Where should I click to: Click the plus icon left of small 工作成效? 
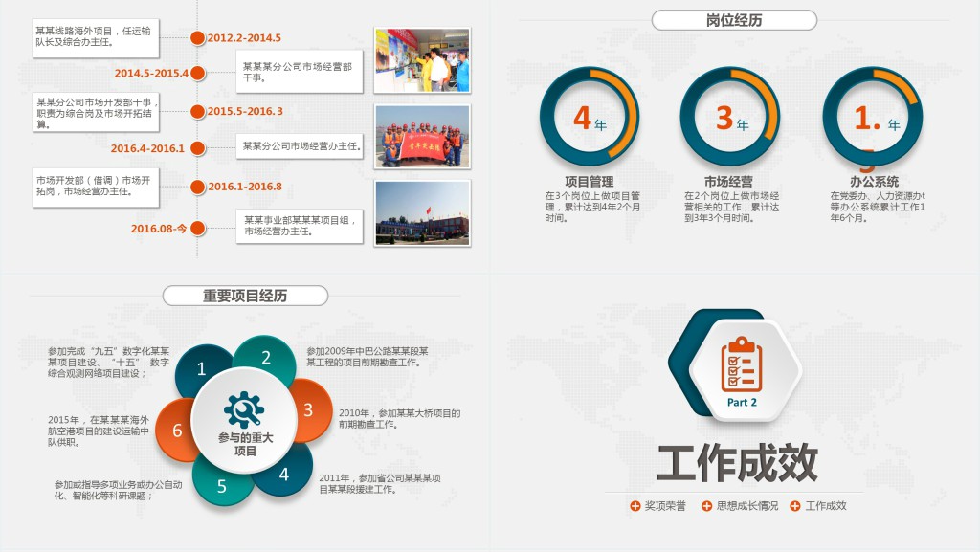795,506
